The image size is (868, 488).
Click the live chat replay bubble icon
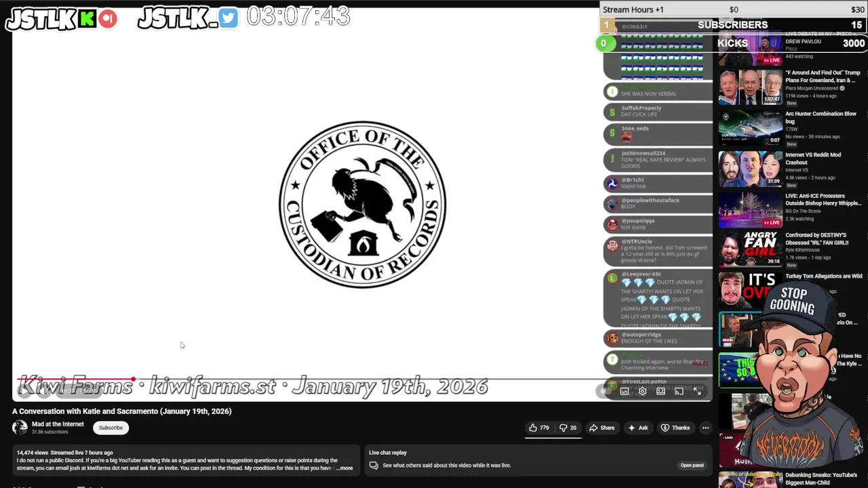click(x=373, y=466)
